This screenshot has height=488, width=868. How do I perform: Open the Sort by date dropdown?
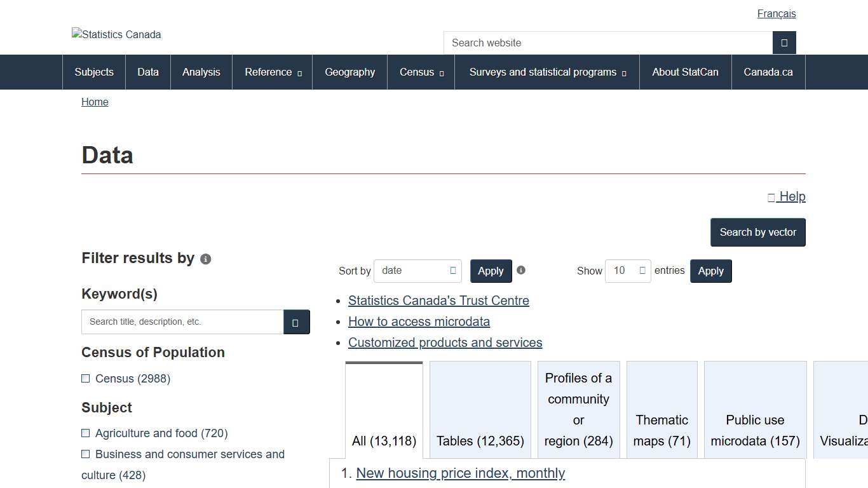click(x=417, y=271)
